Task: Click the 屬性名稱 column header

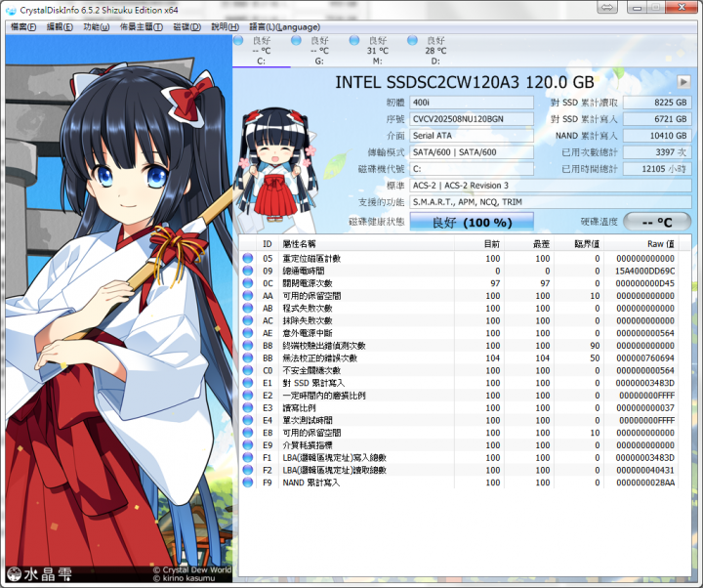Action: (367, 243)
